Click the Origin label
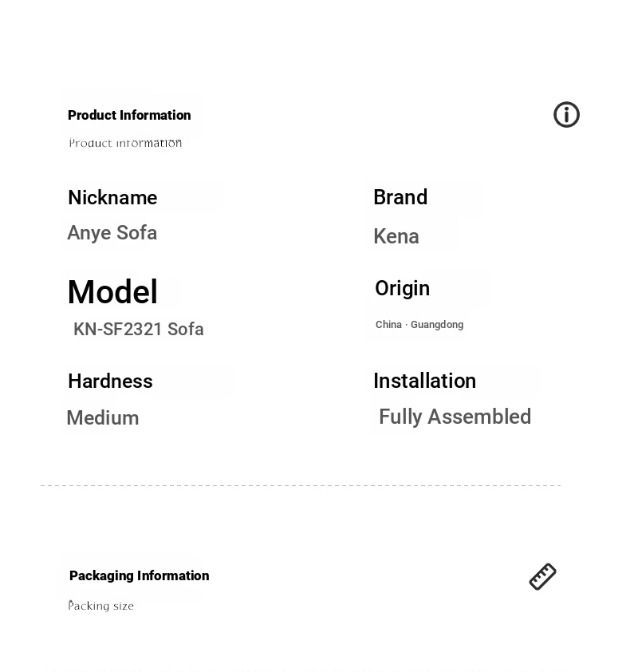 point(402,288)
